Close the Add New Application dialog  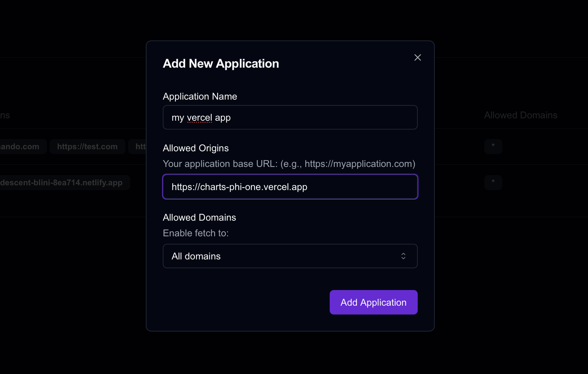point(418,57)
